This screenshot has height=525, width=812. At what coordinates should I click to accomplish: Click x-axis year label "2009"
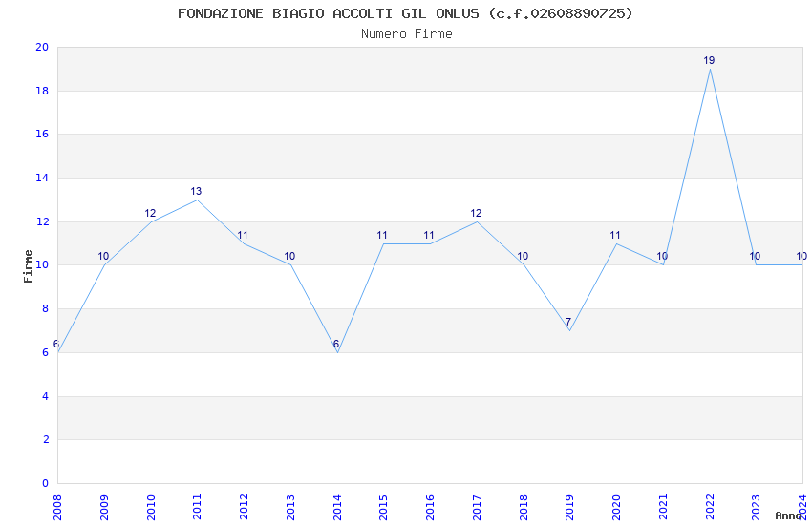104,507
